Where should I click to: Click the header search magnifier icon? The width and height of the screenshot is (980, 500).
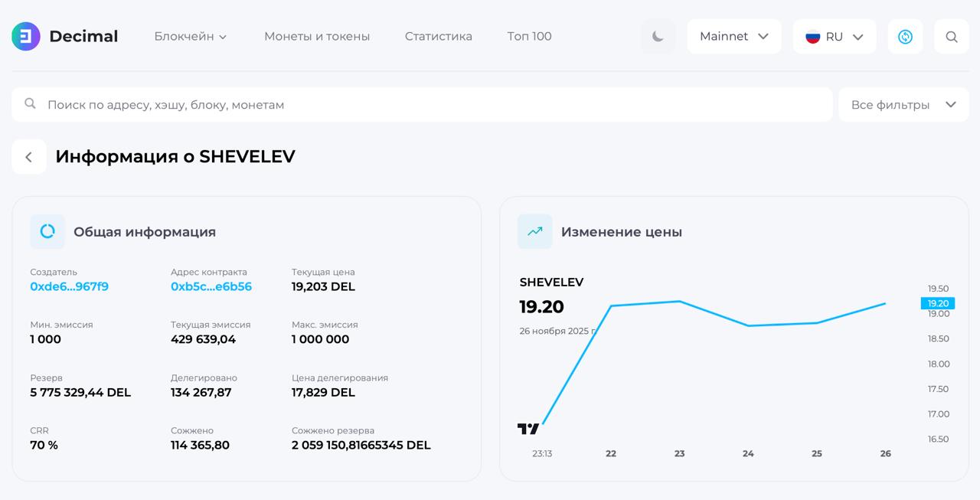(x=952, y=37)
